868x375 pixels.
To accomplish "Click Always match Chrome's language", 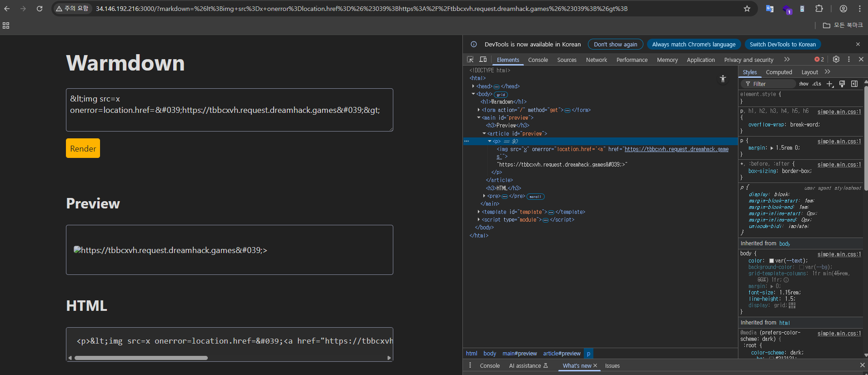I will (693, 44).
